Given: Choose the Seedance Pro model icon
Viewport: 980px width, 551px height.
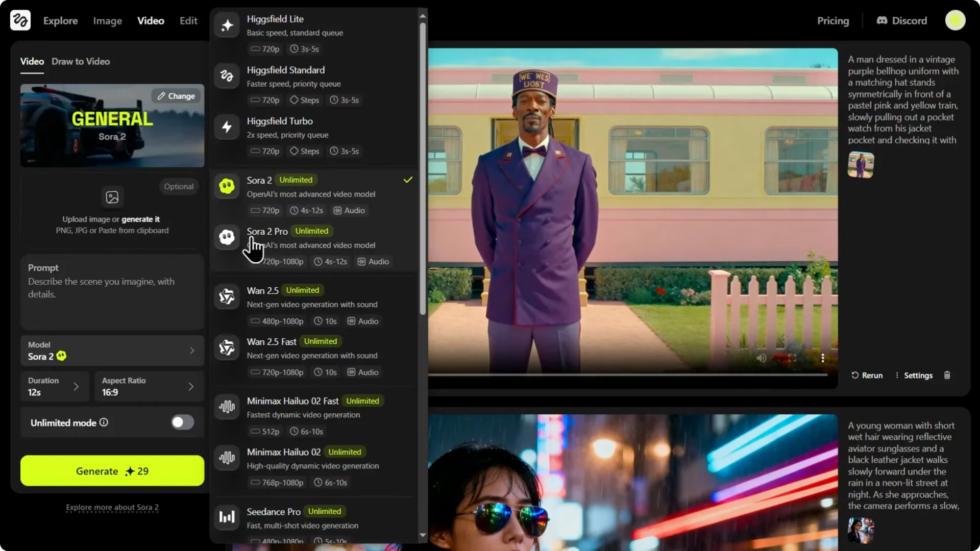Looking at the screenshot, I should pyautogui.click(x=227, y=517).
